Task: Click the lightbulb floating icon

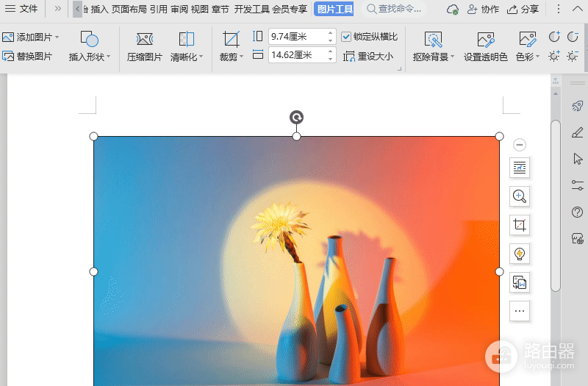Action: tap(520, 254)
